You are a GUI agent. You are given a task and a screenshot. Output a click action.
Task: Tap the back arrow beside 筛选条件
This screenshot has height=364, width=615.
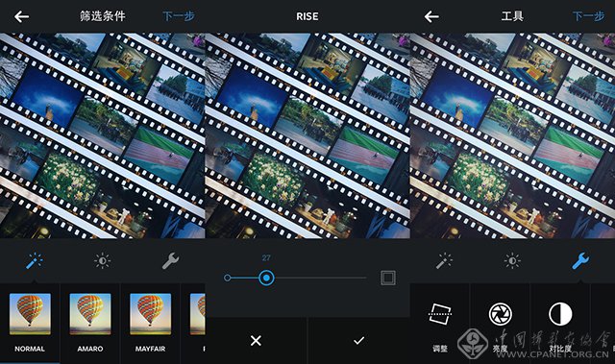click(21, 16)
